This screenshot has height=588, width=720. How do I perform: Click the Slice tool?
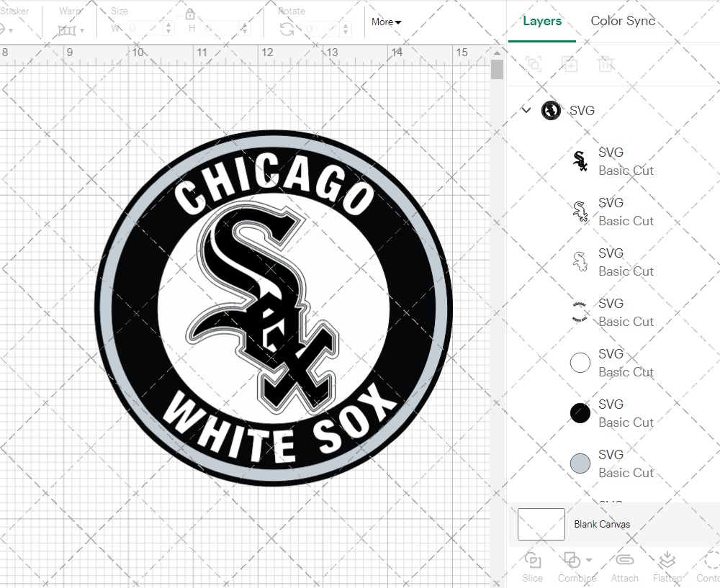(x=532, y=567)
